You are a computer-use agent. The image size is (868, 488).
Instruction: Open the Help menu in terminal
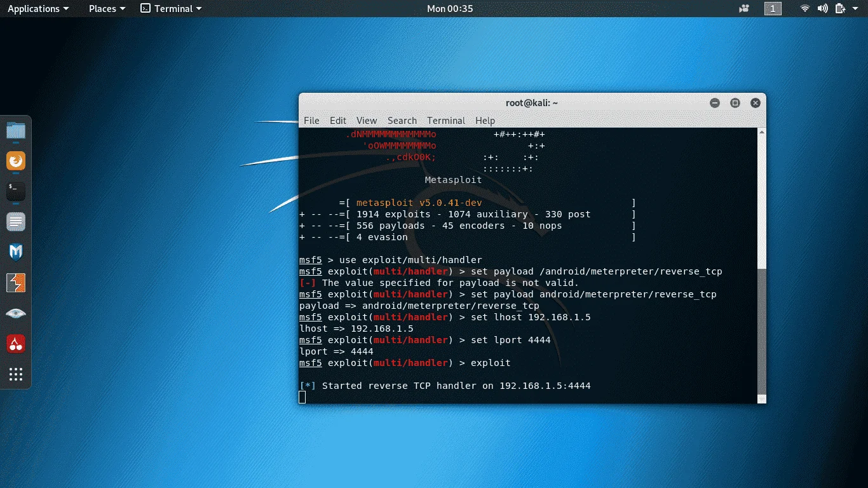485,121
